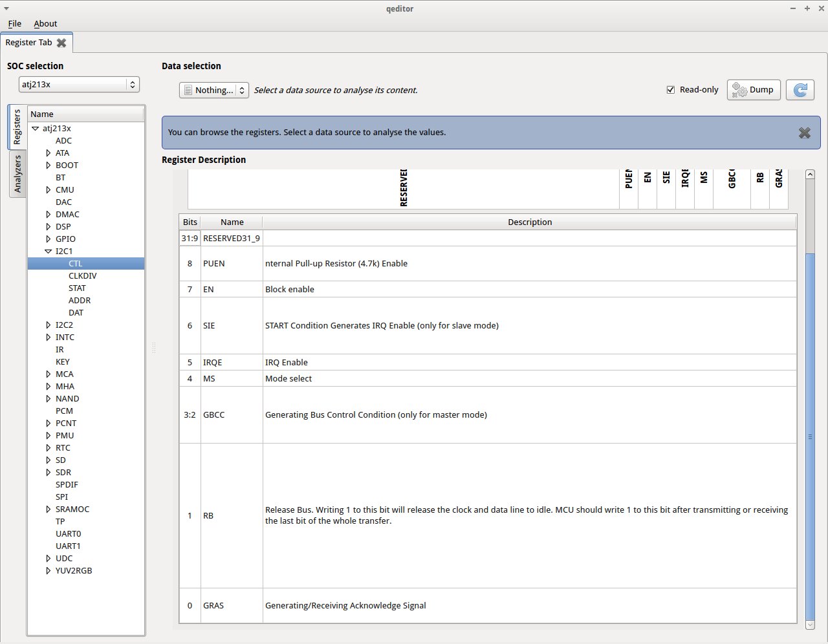Select the CTL register in tree

point(75,264)
